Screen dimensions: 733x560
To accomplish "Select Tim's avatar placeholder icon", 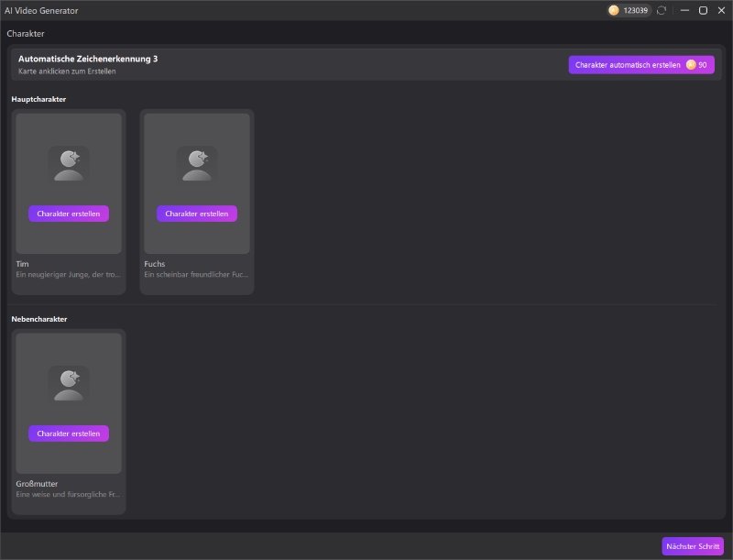I will [x=69, y=164].
